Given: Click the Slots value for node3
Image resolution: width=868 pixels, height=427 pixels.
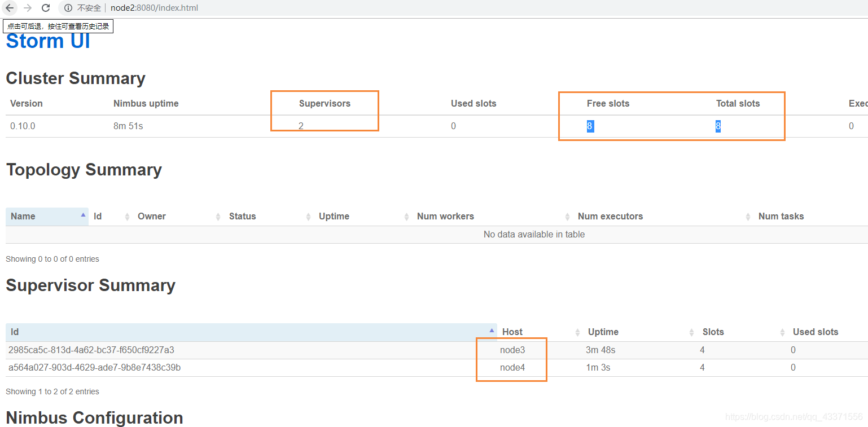Looking at the screenshot, I should point(703,350).
